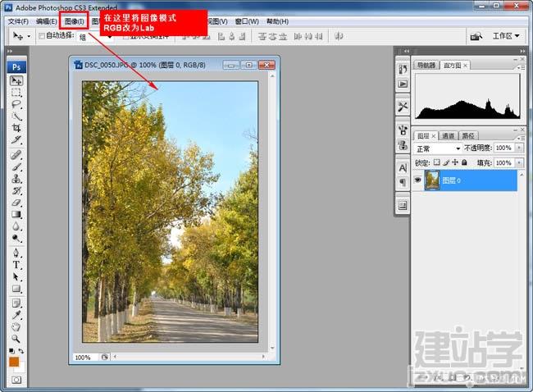533x392 pixels.
Task: Select the Notes tool
Action: click(16, 303)
